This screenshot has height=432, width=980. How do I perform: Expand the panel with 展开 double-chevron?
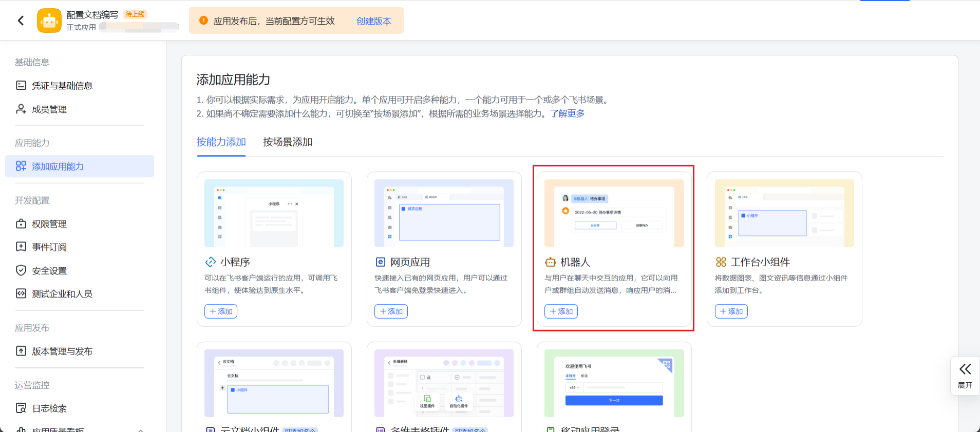click(x=965, y=376)
